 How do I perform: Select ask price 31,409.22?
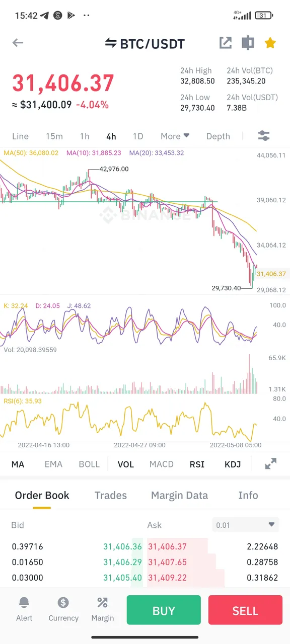[x=167, y=578]
